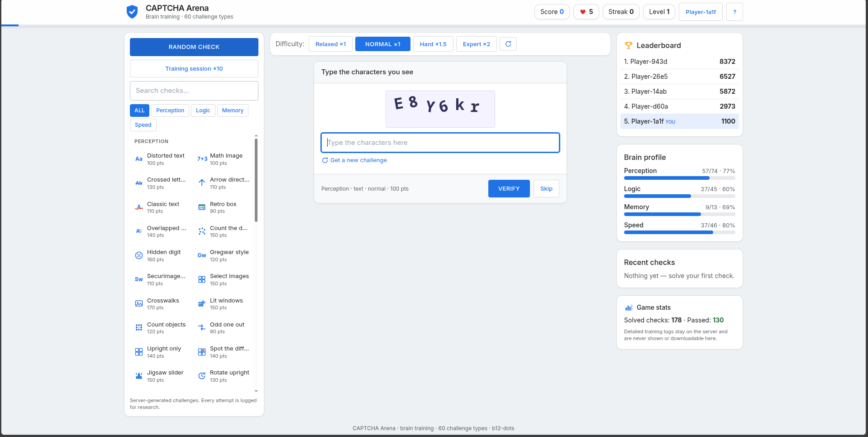Choose the Select images challenge
868x437 pixels.
(224, 279)
